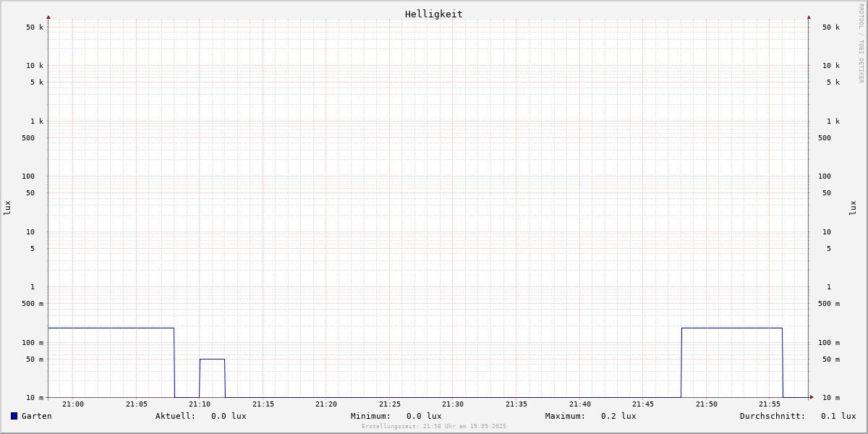The image size is (868, 434).
Task: Click the chart title Helligkeit
Action: [x=434, y=14]
